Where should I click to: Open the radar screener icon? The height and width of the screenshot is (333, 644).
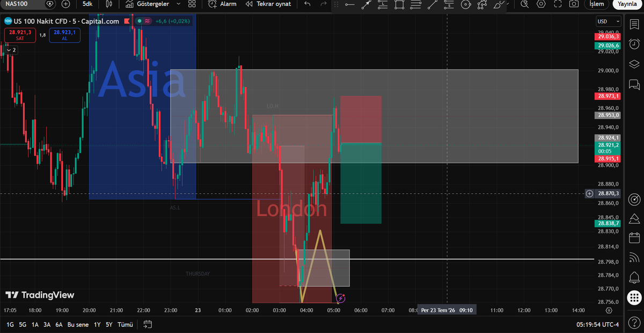click(x=634, y=199)
